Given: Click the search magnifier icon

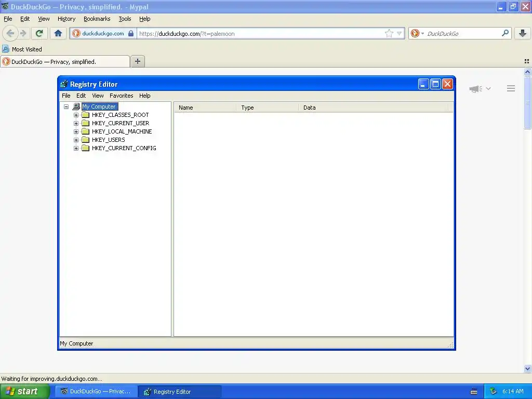Looking at the screenshot, I should pyautogui.click(x=505, y=33).
